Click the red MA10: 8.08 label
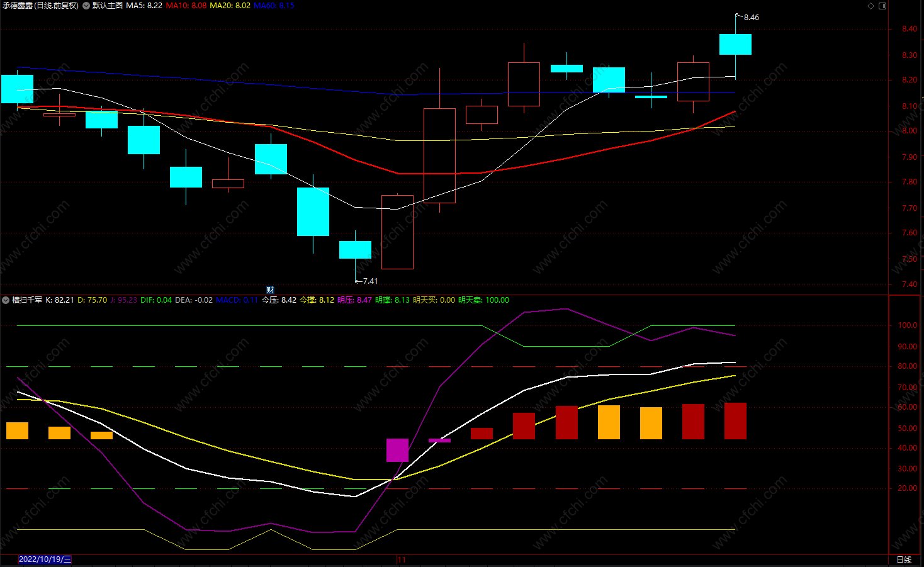The width and height of the screenshot is (924, 567). click(186, 6)
